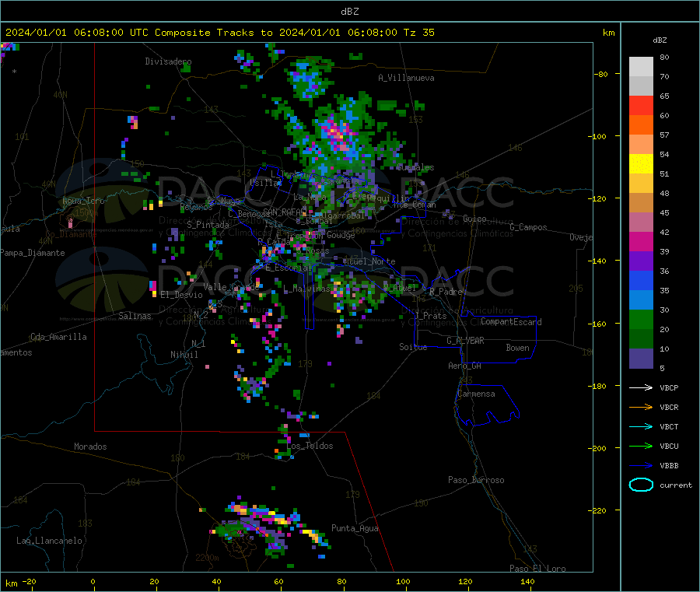Click the Morados location label
The width and height of the screenshot is (700, 592).
[90, 447]
